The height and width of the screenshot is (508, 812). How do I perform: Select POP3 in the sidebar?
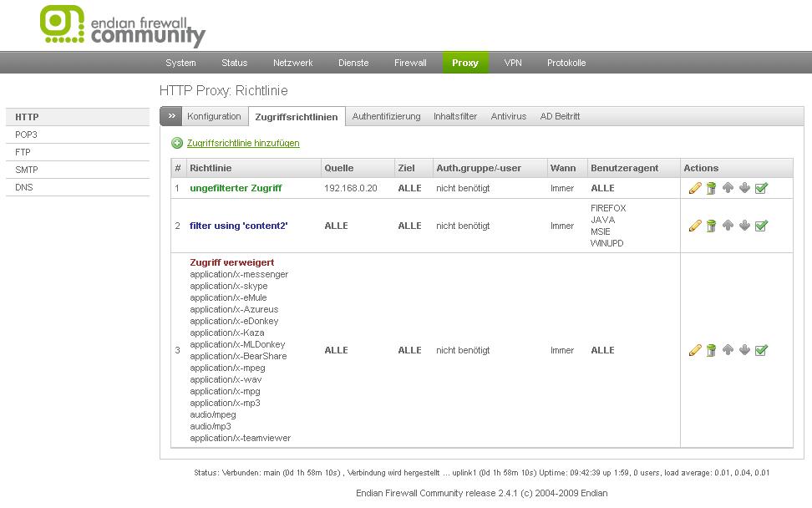click(x=27, y=135)
